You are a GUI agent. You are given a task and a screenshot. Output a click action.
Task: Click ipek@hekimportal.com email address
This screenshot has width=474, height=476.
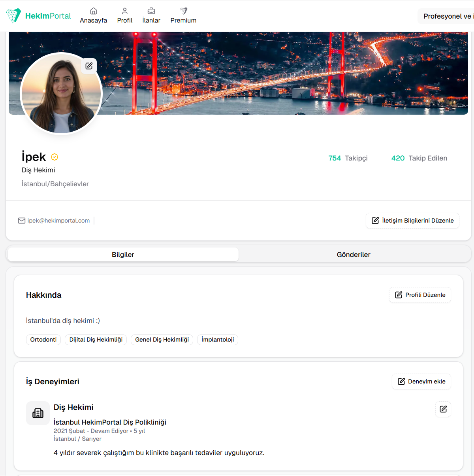click(58, 221)
